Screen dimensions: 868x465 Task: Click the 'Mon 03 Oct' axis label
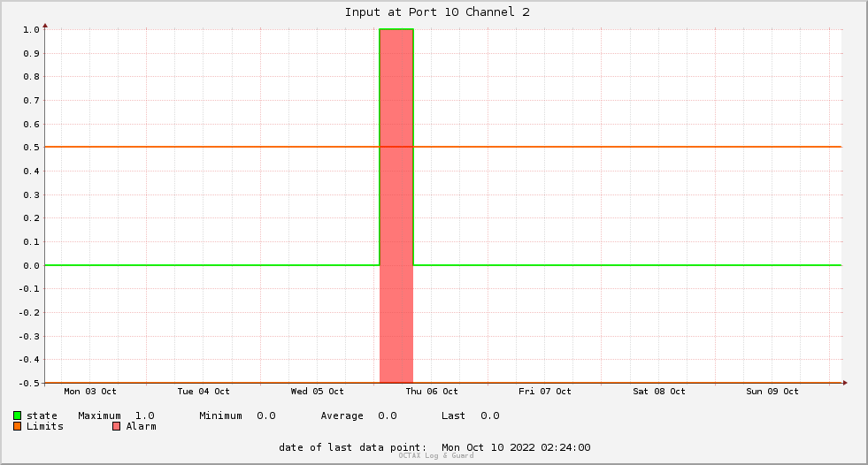point(90,392)
